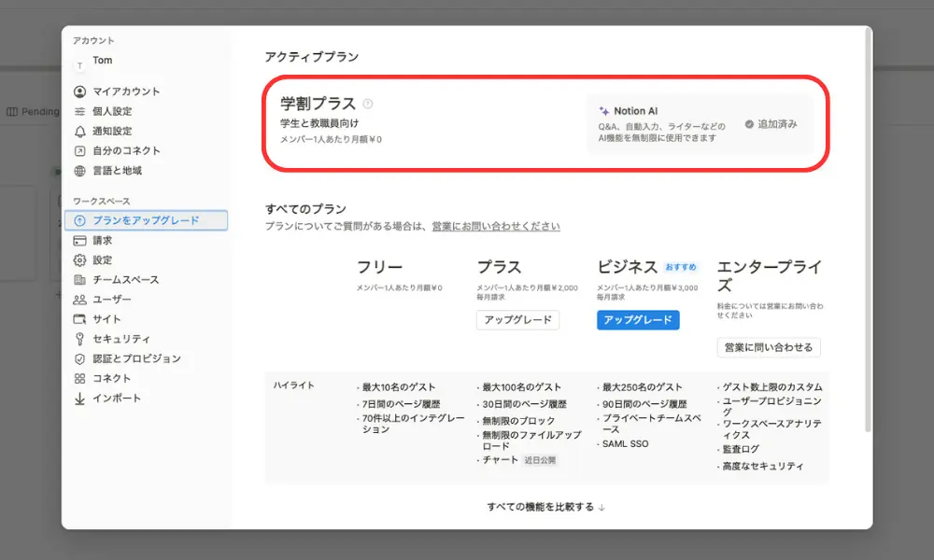The height and width of the screenshot is (560, 934).
Task: Click the Tom avatar icon
Action: (79, 65)
